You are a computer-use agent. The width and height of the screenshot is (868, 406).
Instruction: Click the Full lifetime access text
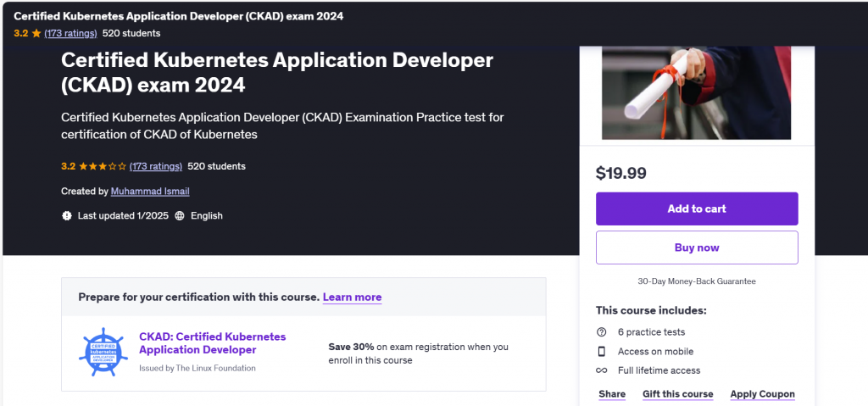click(x=659, y=370)
